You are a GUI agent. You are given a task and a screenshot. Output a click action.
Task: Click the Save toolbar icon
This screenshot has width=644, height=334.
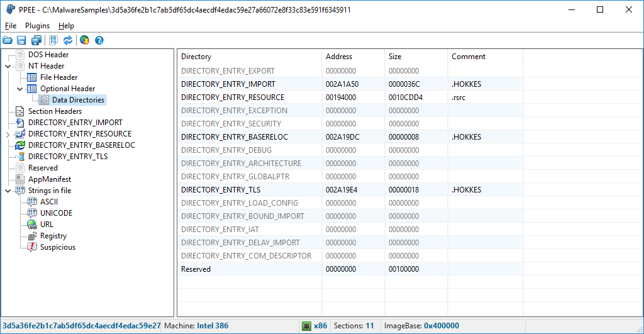coord(21,40)
